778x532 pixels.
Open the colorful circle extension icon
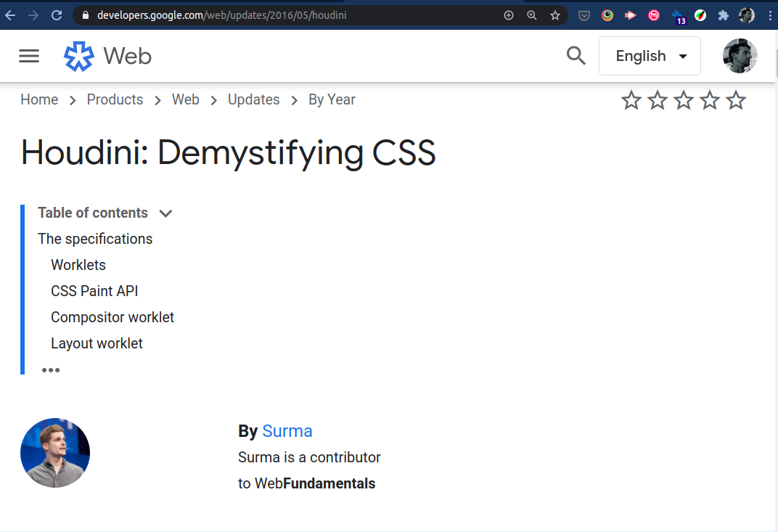tap(607, 15)
